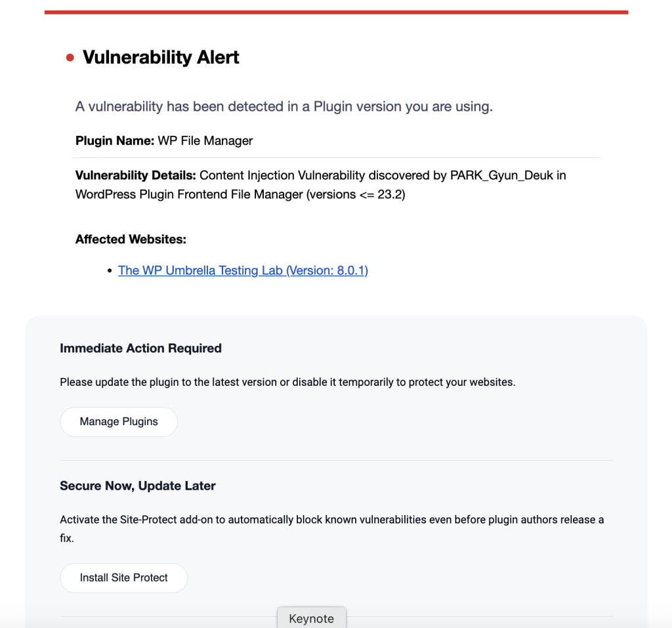Select the Vulnerability Alert heading
The image size is (672, 628).
(x=160, y=58)
